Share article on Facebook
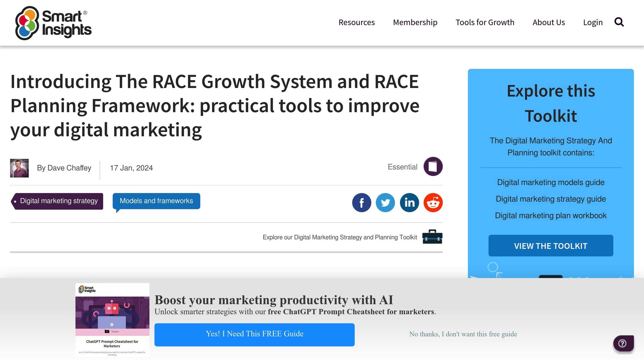This screenshot has width=644, height=362. 362,203
